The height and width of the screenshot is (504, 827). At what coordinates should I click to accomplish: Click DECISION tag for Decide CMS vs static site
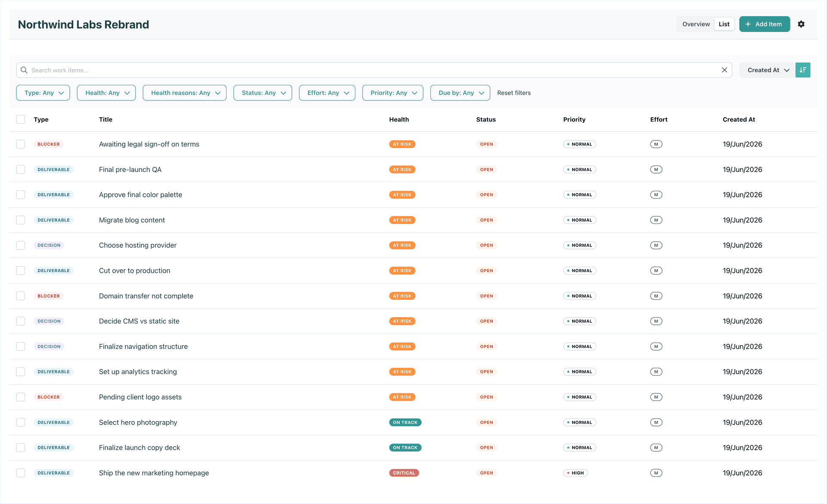49,321
